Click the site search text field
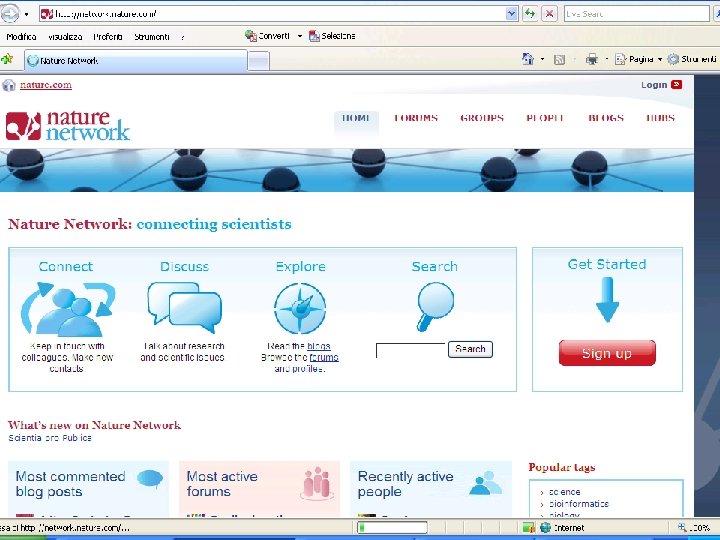Viewport: 720px width, 540px height. click(x=411, y=350)
